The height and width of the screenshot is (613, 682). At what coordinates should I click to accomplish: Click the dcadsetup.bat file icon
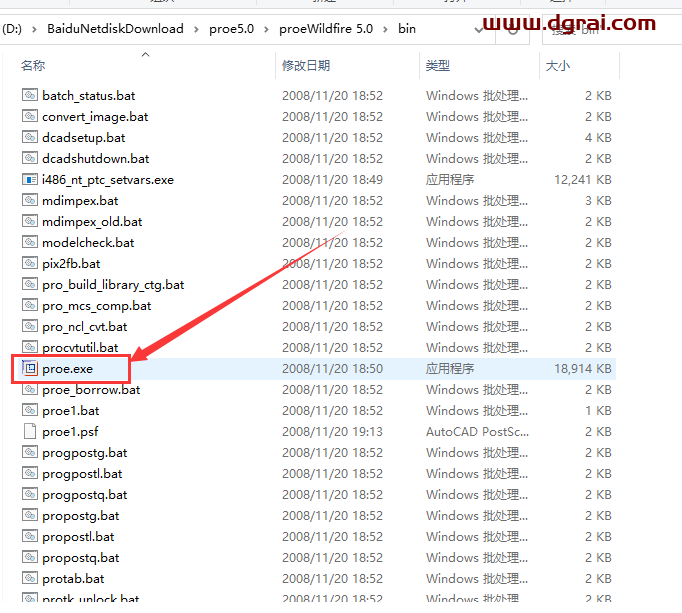(x=30, y=137)
